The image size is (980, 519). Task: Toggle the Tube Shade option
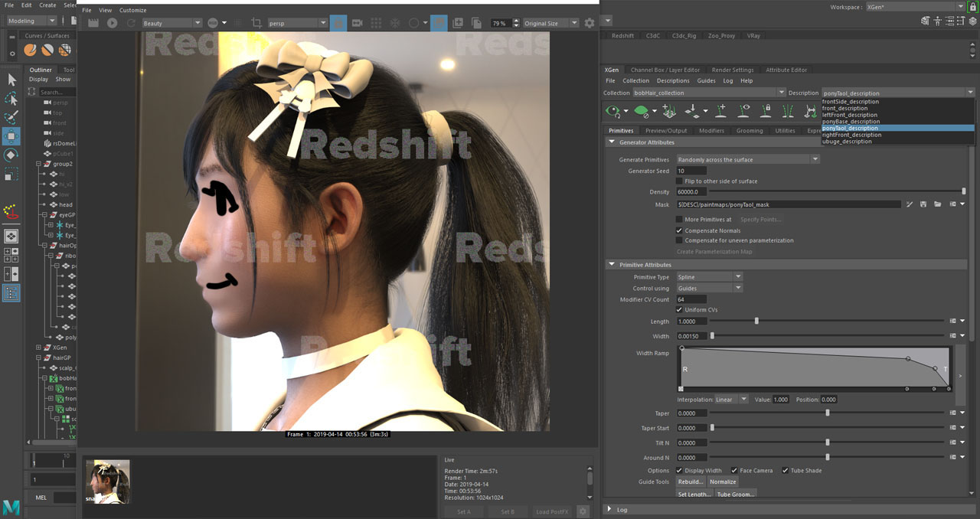785,471
